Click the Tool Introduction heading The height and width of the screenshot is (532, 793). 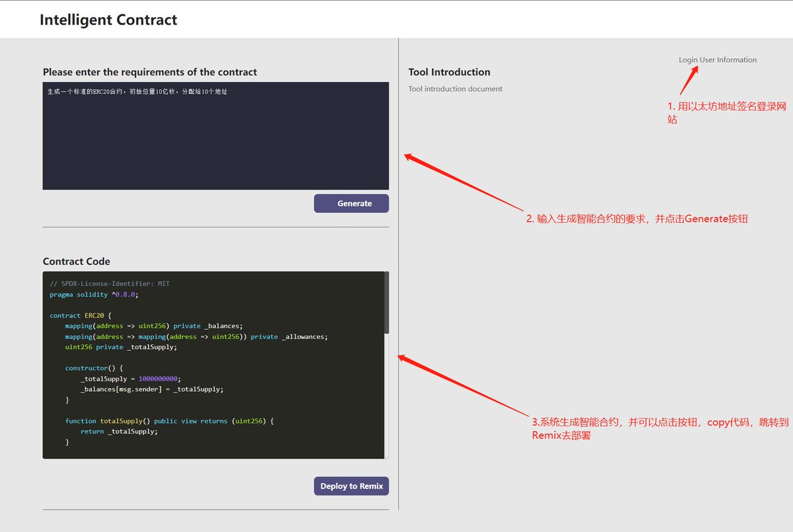pyautogui.click(x=449, y=71)
